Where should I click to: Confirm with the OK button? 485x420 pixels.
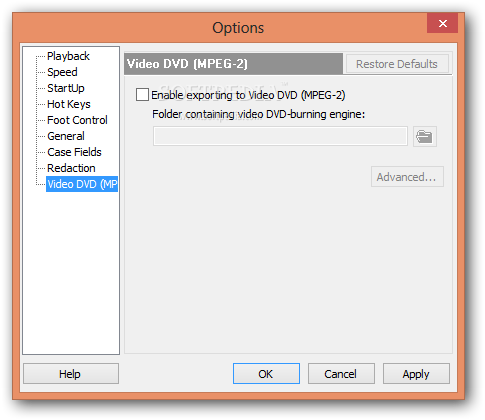266,374
